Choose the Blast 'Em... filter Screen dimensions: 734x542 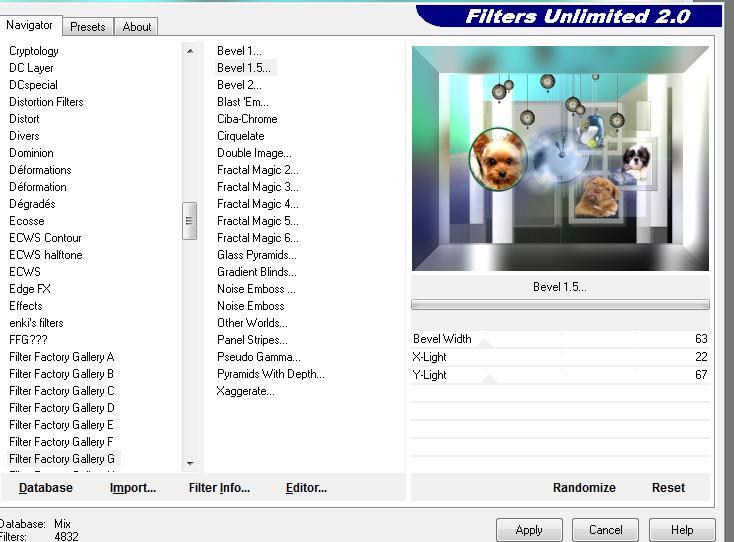pos(242,102)
